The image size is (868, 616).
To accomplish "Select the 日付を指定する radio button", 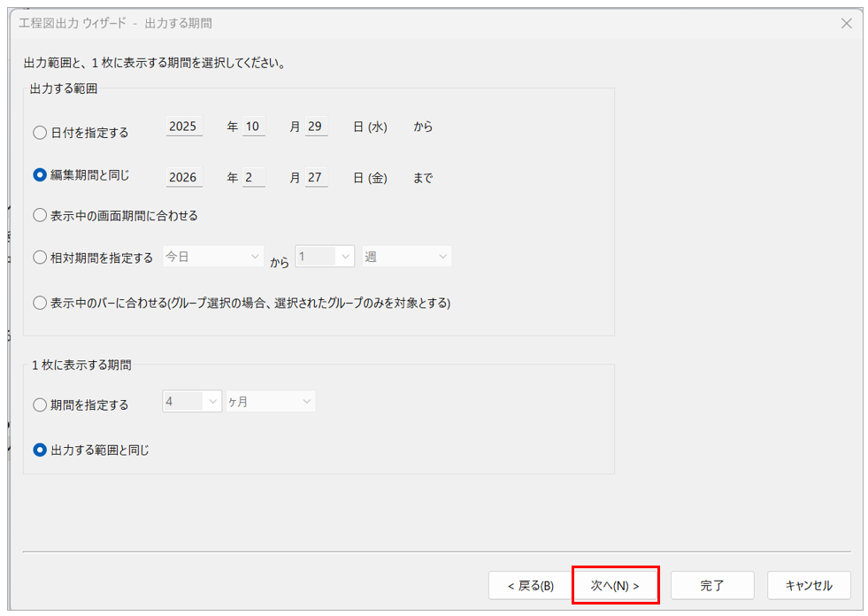I will coord(40,133).
